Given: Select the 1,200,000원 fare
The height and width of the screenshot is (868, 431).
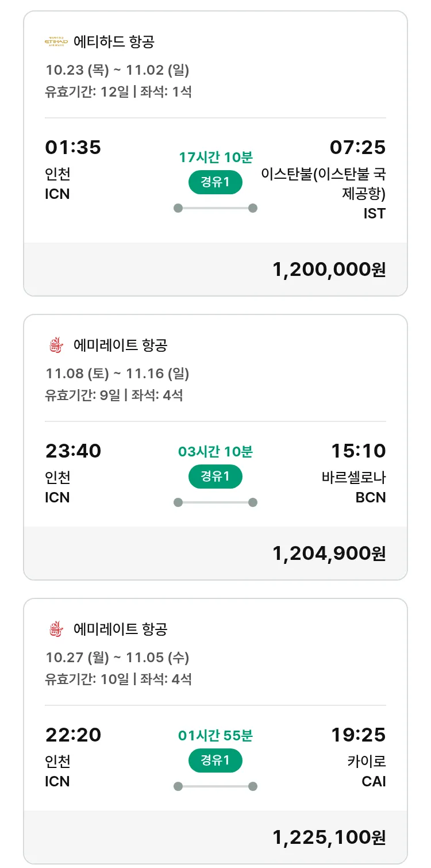Looking at the screenshot, I should point(329,270).
